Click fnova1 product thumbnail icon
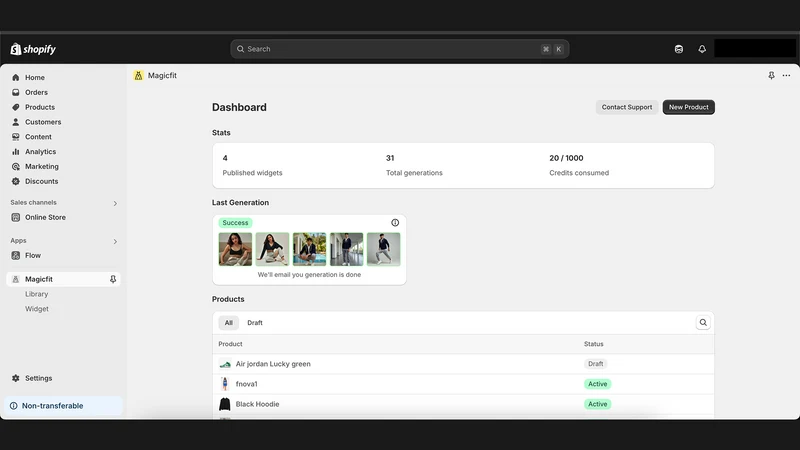800x450 pixels. pos(224,384)
